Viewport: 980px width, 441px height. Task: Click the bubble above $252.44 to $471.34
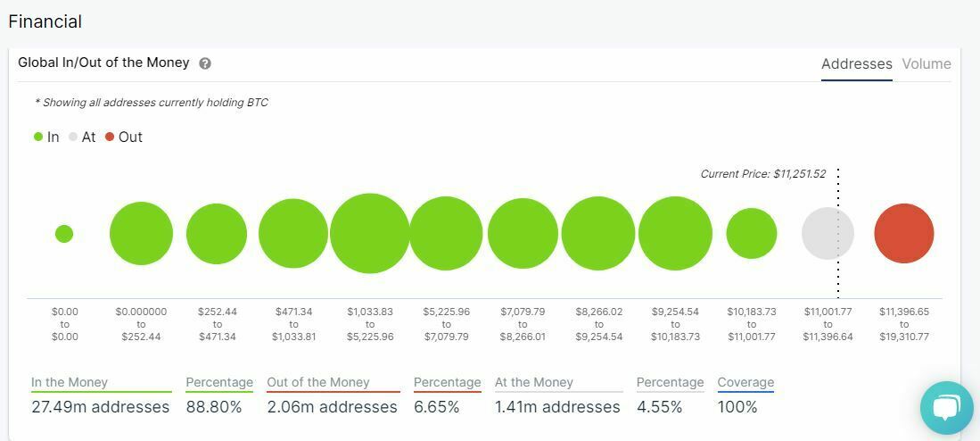click(217, 234)
